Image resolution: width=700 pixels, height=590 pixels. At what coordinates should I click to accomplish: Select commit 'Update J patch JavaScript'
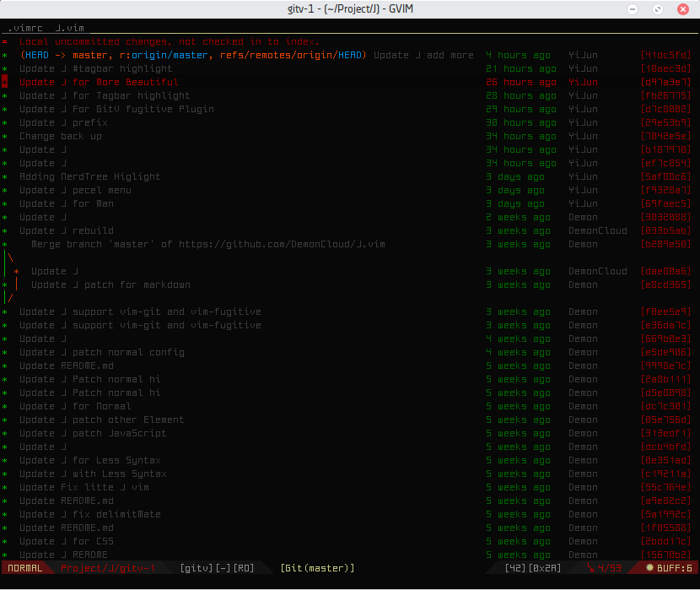[93, 433]
